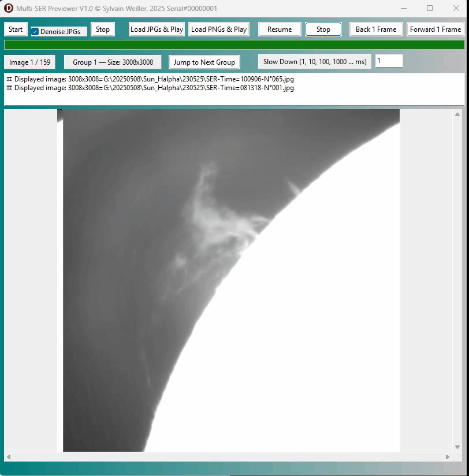Resume playback with the Resume button
This screenshot has height=476, width=469.
pyautogui.click(x=280, y=29)
